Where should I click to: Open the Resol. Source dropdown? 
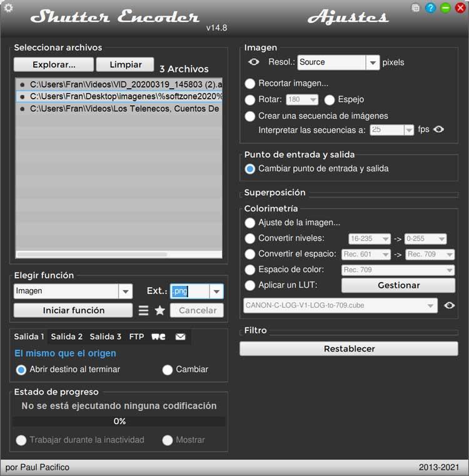[x=338, y=62]
